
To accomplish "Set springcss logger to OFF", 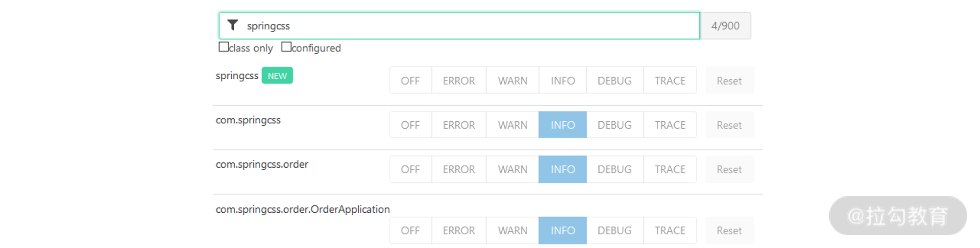I will pyautogui.click(x=410, y=80).
